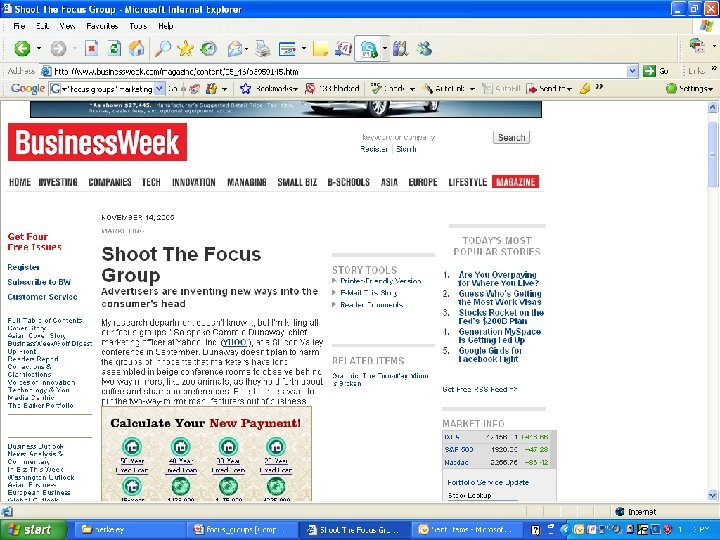Print the page with printer icon

click(x=263, y=48)
